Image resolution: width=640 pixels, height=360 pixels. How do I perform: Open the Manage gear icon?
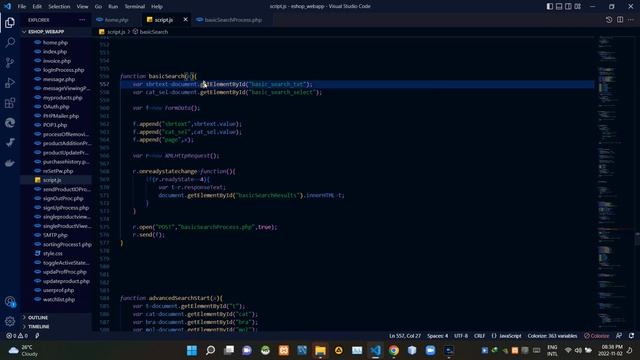pos(10,322)
